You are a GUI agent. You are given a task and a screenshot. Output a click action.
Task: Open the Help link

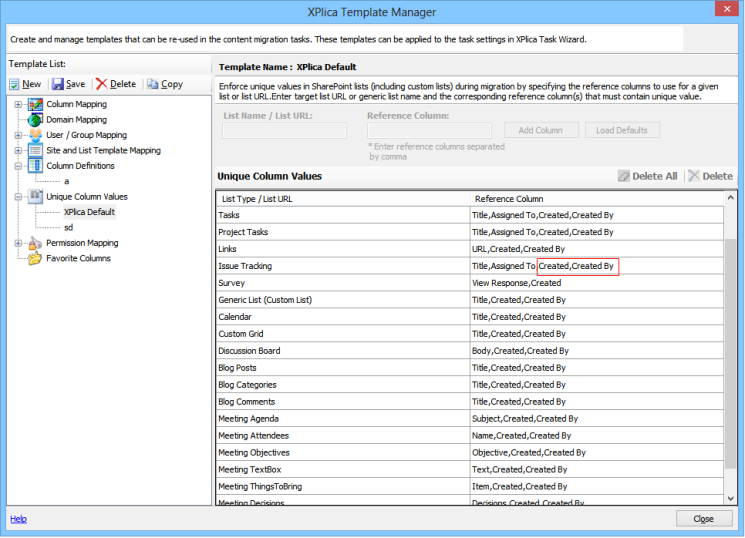(x=19, y=519)
